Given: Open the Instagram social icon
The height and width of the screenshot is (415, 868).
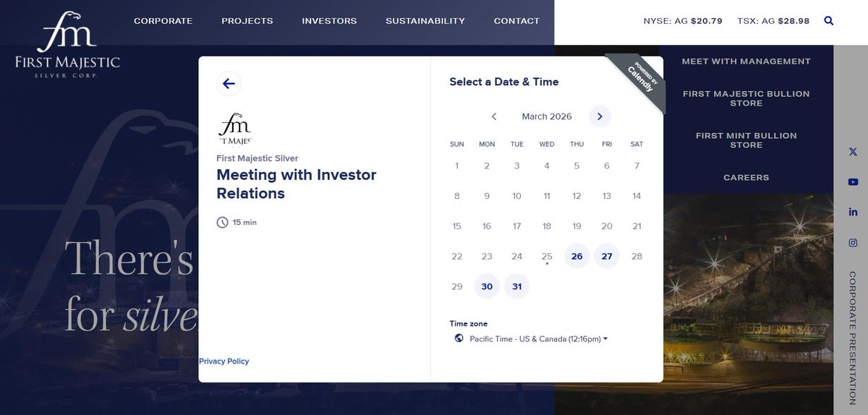Looking at the screenshot, I should pos(853,243).
